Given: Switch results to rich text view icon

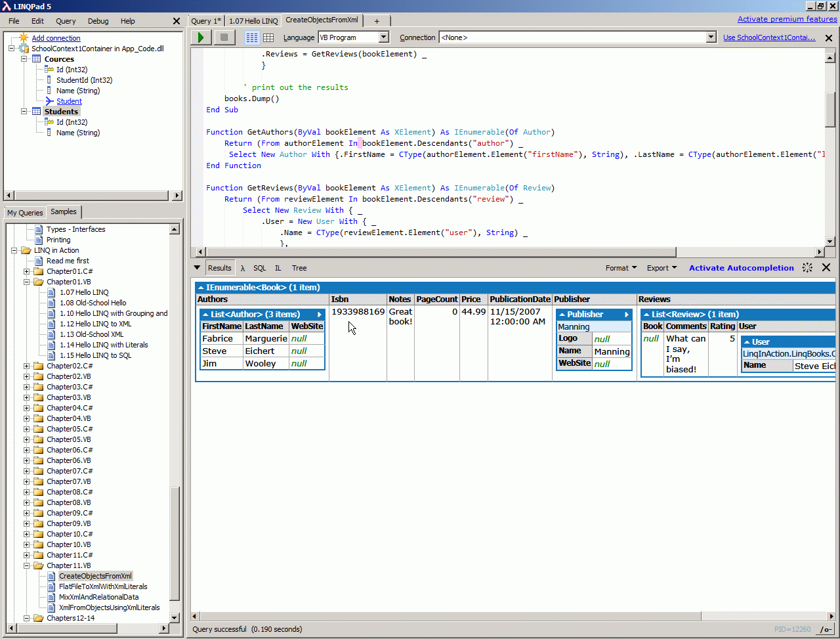Looking at the screenshot, I should (252, 37).
